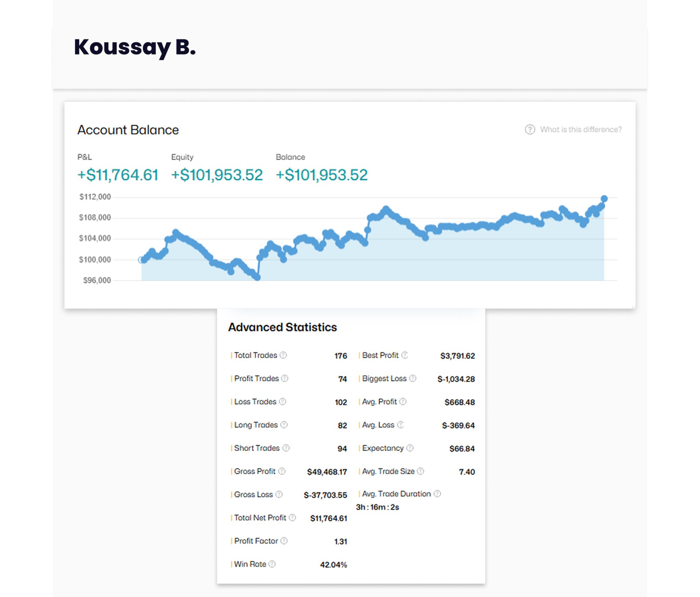This screenshot has height=597, width=700.
Task: Click help icon beside Win Rate
Action: [x=272, y=564]
